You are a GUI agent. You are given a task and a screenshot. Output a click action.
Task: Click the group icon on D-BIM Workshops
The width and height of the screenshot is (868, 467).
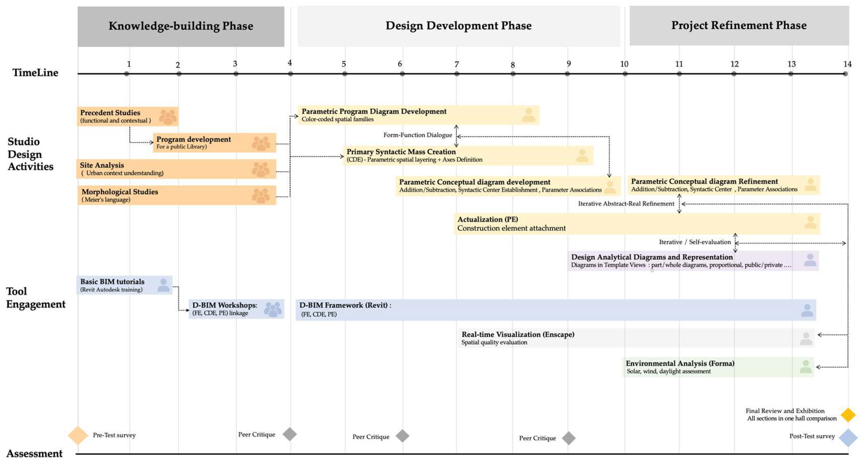click(273, 309)
